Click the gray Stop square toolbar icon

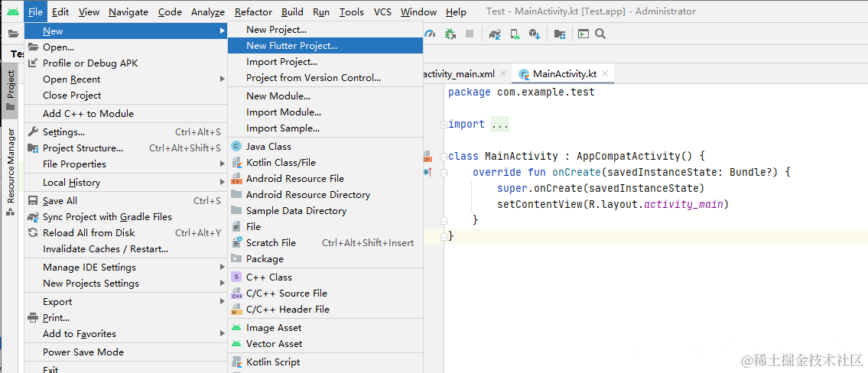[470, 34]
